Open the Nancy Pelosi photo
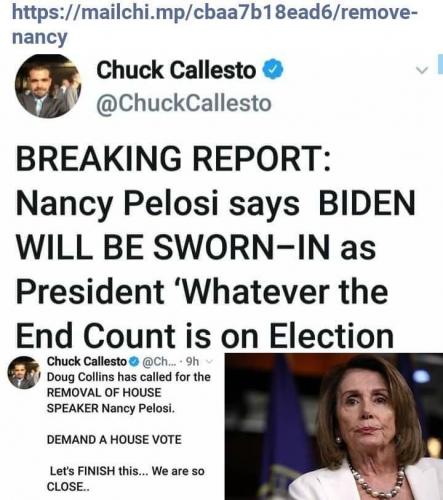 [x=334, y=426]
